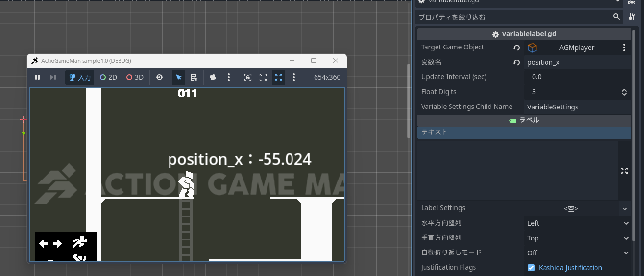The width and height of the screenshot is (644, 276).
Task: Click the stretch to fit icon
Action: tap(263, 77)
